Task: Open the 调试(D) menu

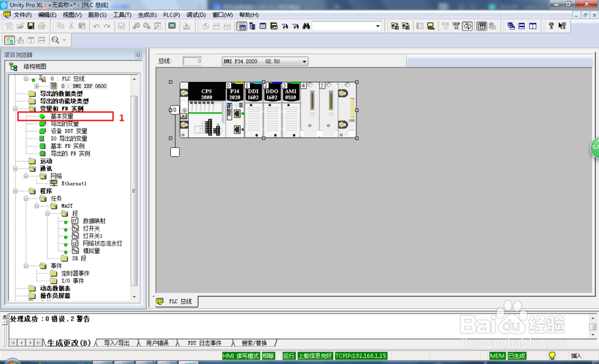Action: coord(196,15)
